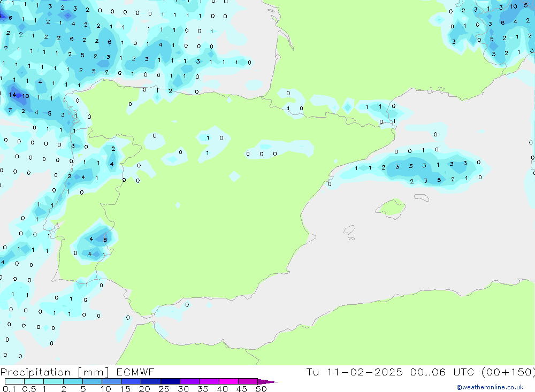This screenshot has height=392, width=535.
Task: Click the 0.5–1 mm legend color swatch
Action: tap(34, 381)
